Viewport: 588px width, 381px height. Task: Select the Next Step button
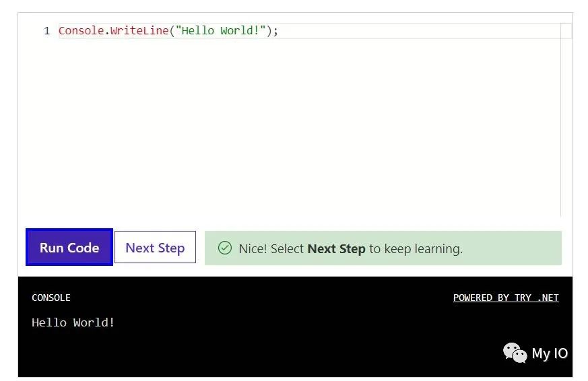point(155,247)
